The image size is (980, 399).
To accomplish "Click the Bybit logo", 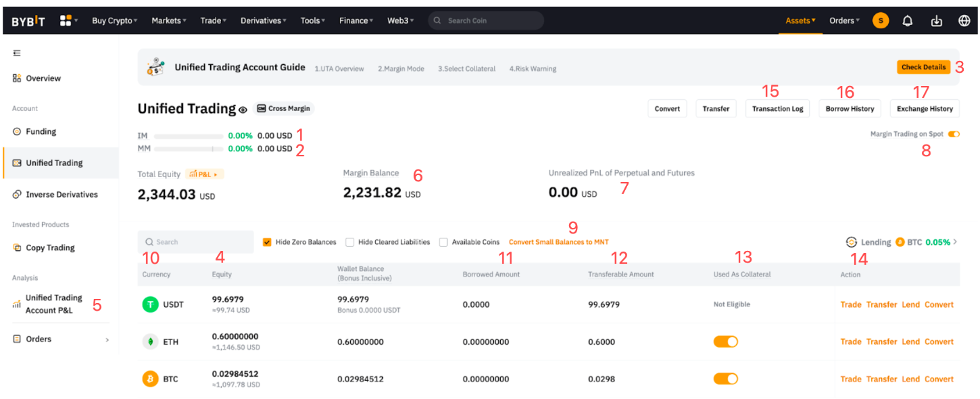I will click(28, 21).
